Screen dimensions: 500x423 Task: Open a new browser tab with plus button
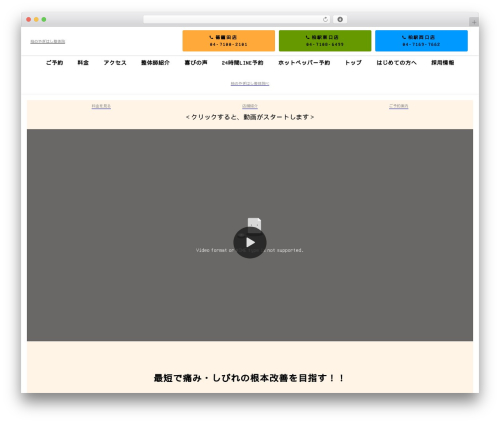[474, 22]
